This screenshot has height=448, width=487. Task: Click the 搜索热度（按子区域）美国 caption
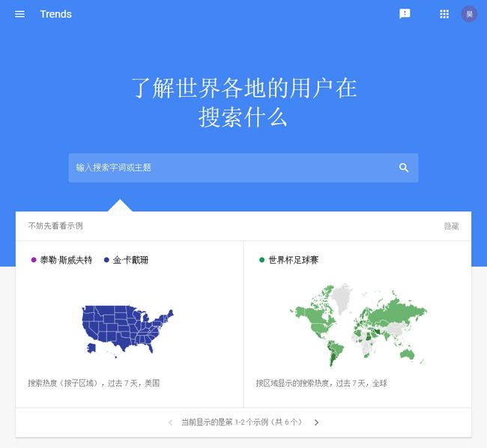coord(94,383)
